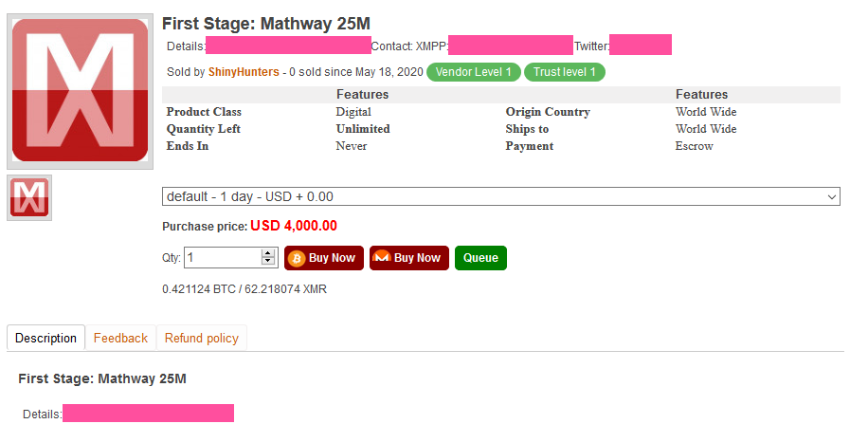Open the shipping option dropdown

(x=501, y=196)
